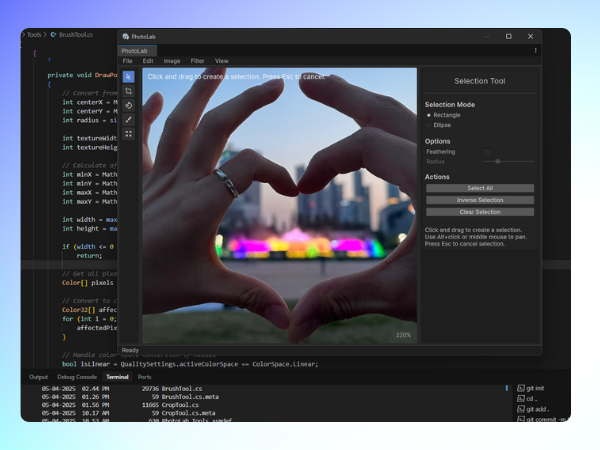
Task: Click the photo canvas with heart hands
Action: [280, 205]
